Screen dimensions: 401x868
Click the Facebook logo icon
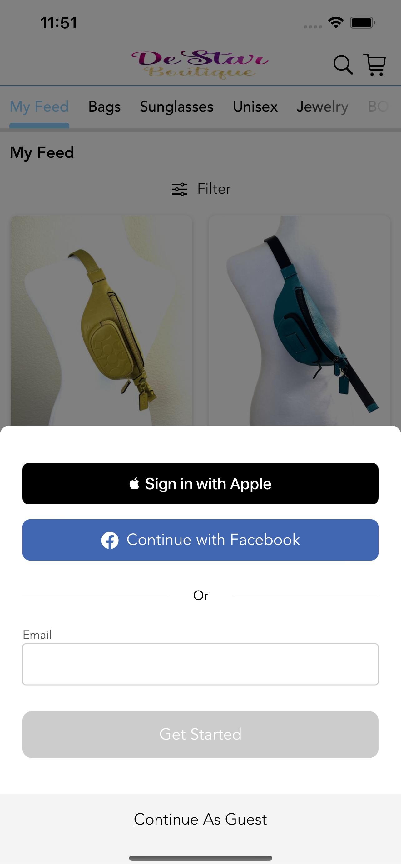click(x=110, y=541)
